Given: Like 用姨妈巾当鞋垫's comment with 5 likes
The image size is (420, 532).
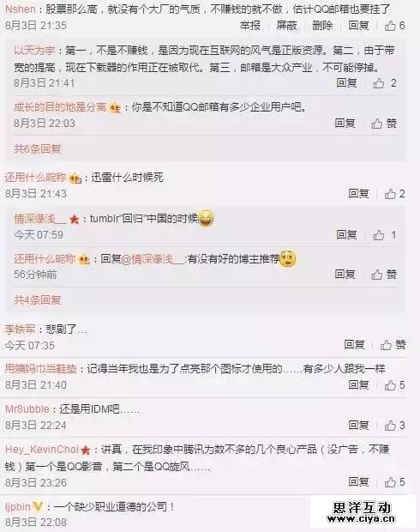Looking at the screenshot, I should (x=394, y=385).
